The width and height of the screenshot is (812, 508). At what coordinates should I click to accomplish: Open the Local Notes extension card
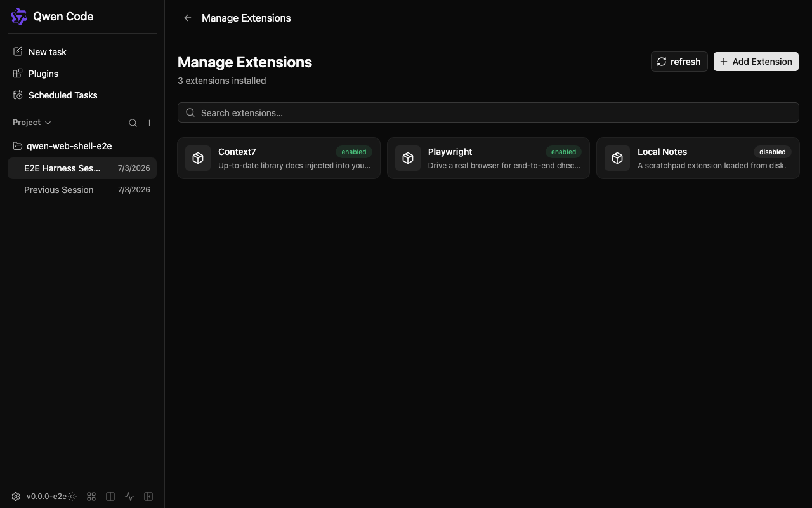[698, 158]
